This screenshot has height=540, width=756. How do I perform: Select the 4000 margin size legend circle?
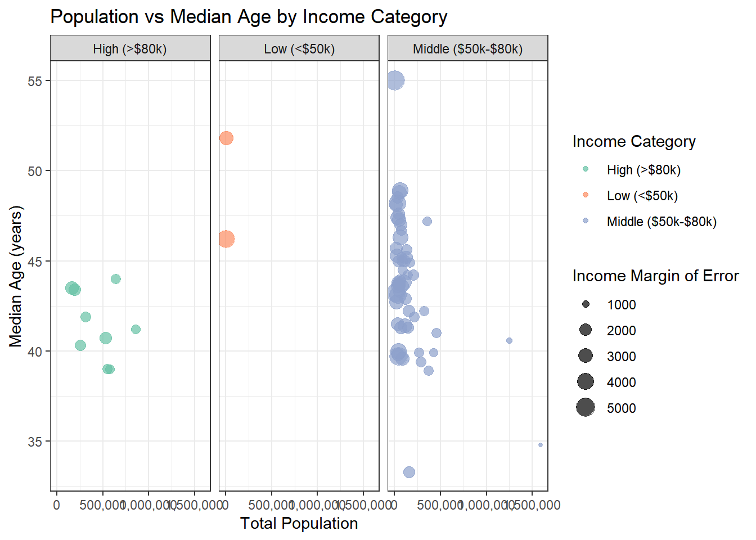tap(586, 382)
